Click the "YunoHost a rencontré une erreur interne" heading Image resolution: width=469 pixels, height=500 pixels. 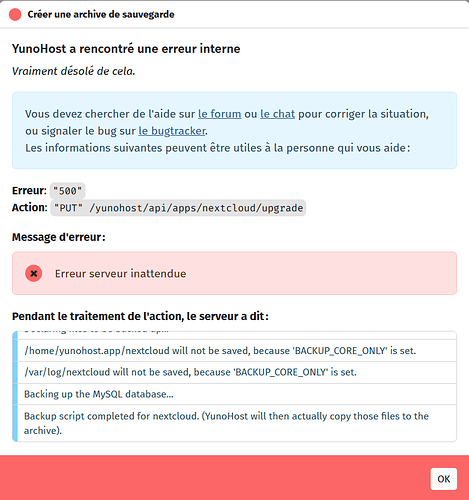point(126,49)
